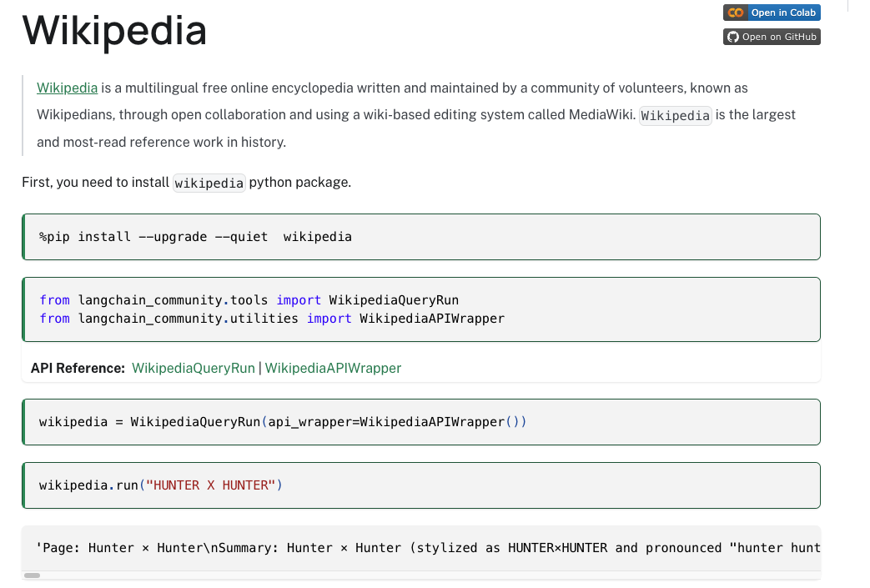Viewport: 870px width, 588px height.
Task: Click the Colab logo icon
Action: [x=736, y=13]
